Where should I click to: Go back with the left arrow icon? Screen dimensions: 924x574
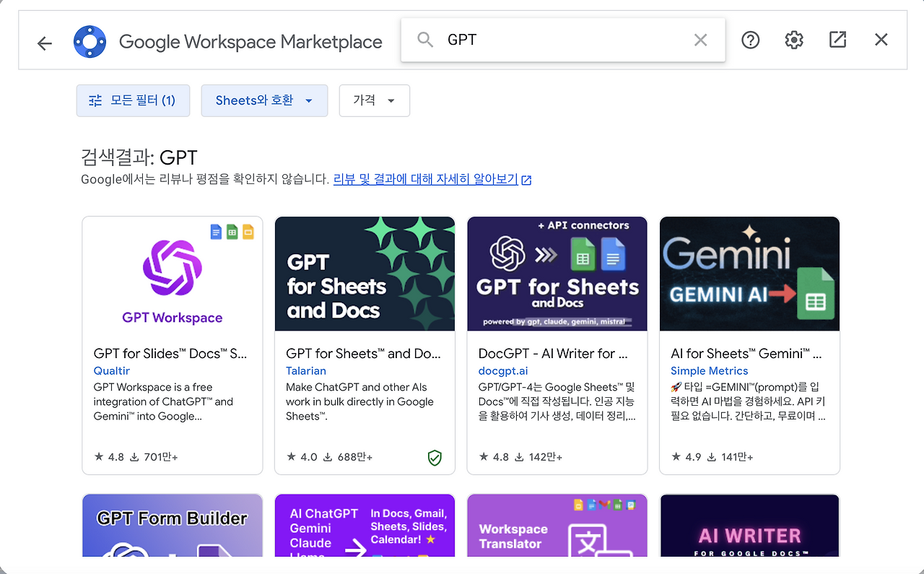click(x=45, y=43)
